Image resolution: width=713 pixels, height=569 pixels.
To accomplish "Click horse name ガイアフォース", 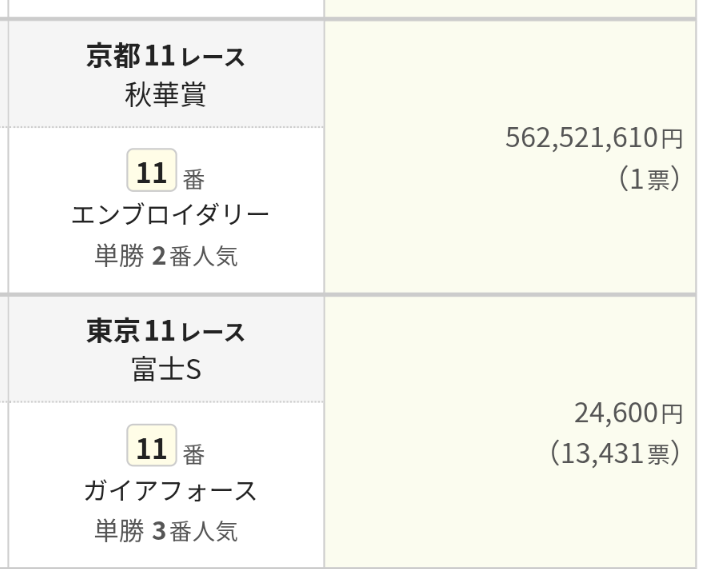I will 165,491.
